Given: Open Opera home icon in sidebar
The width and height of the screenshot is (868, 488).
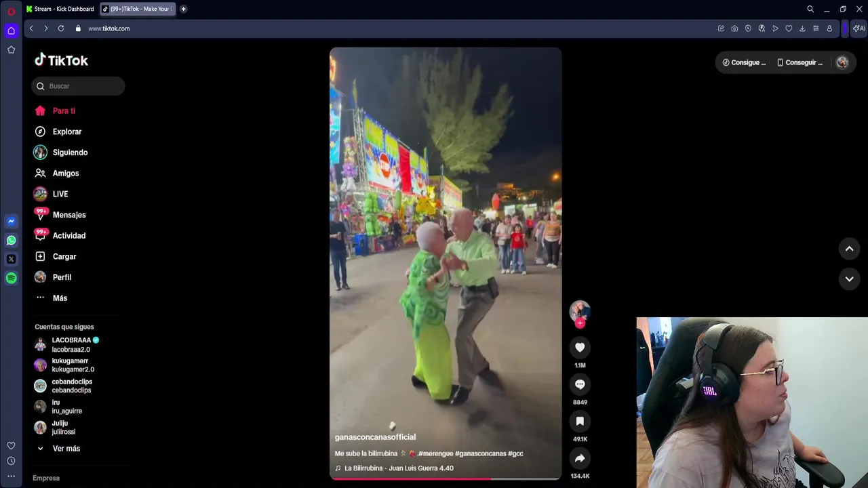Looking at the screenshot, I should [11, 30].
